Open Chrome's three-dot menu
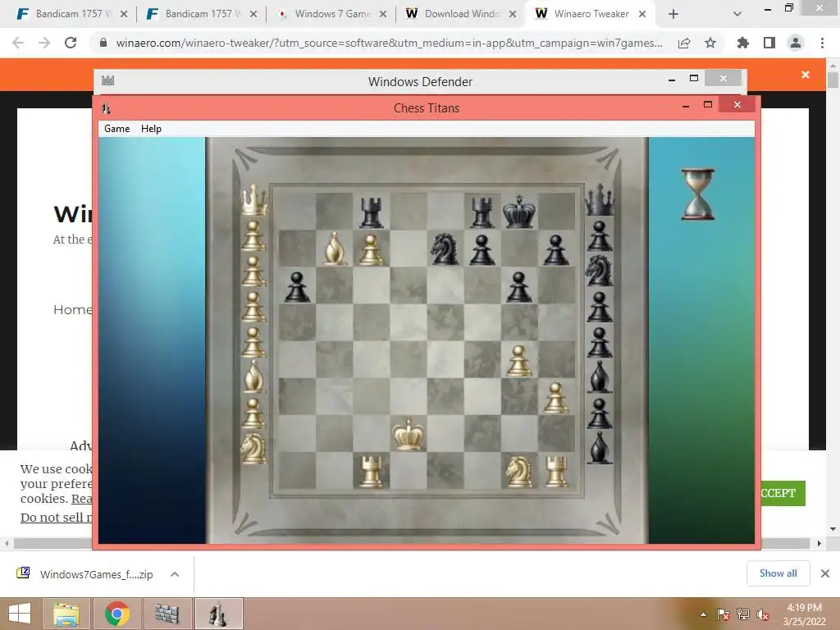The height and width of the screenshot is (630, 840). click(822, 43)
